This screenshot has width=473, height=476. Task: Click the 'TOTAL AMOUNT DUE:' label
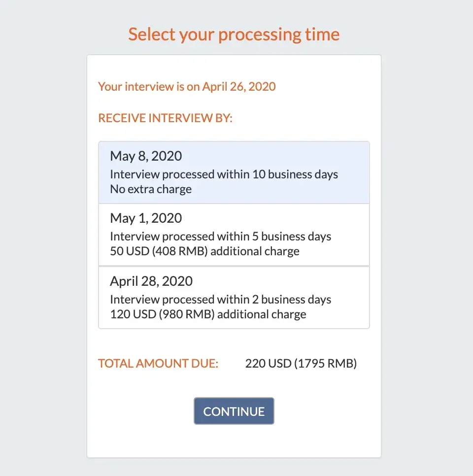158,364
